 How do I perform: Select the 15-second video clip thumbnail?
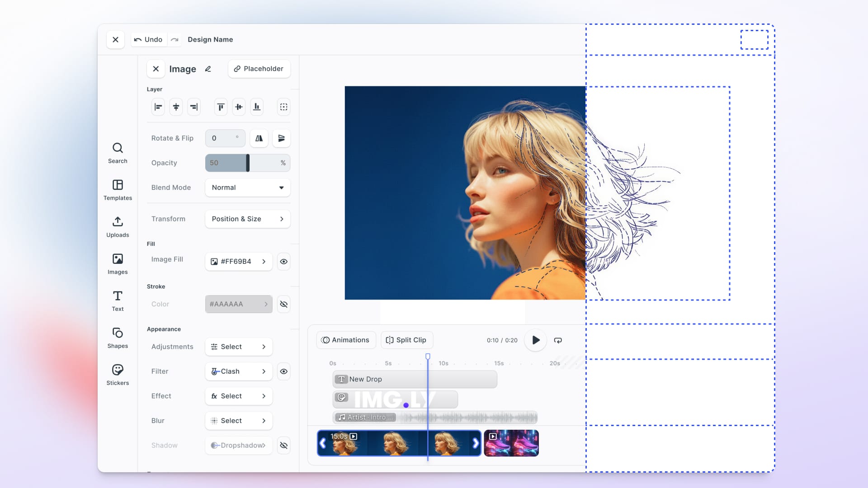pos(398,443)
